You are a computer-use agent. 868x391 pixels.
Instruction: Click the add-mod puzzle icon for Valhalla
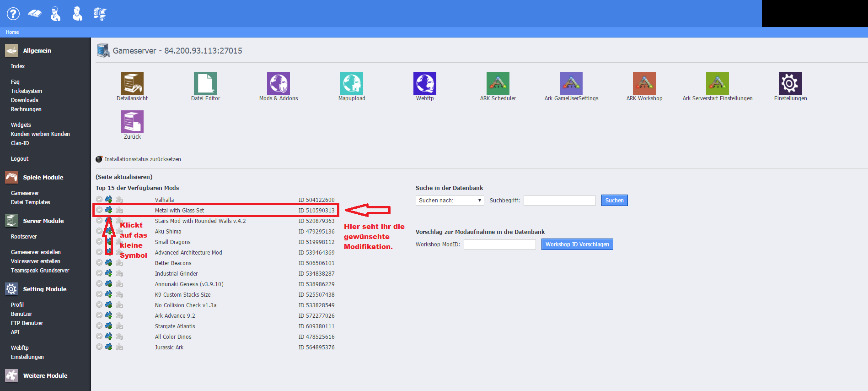108,200
